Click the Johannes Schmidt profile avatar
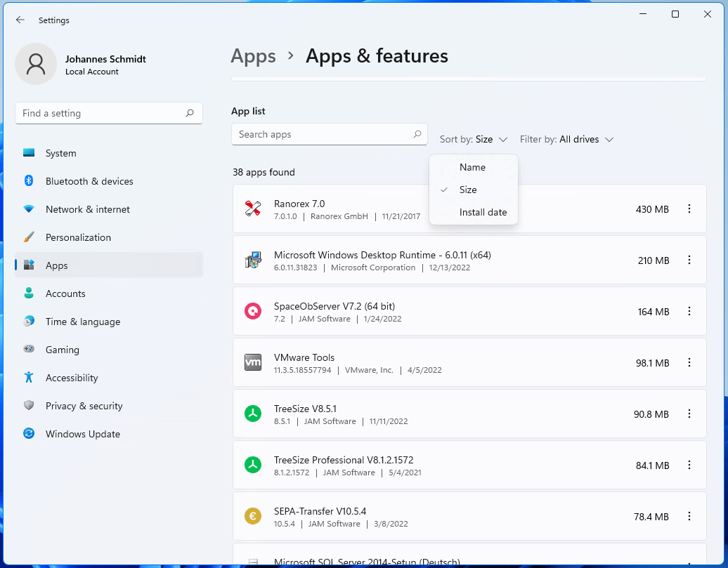 [x=36, y=64]
